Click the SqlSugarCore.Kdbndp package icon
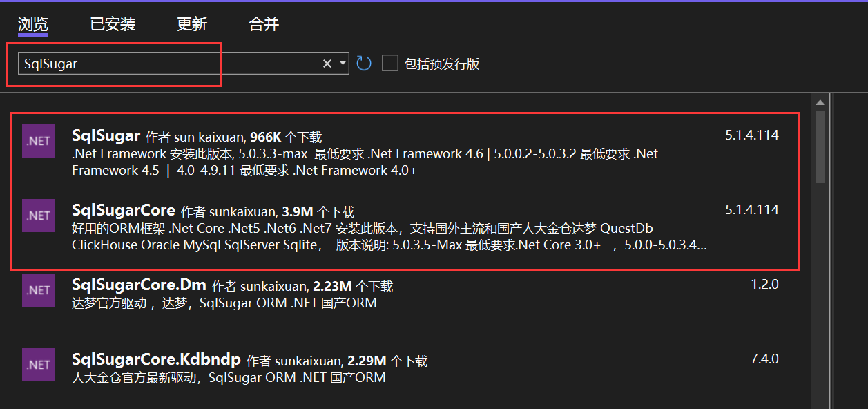The width and height of the screenshot is (868, 409). point(39,365)
